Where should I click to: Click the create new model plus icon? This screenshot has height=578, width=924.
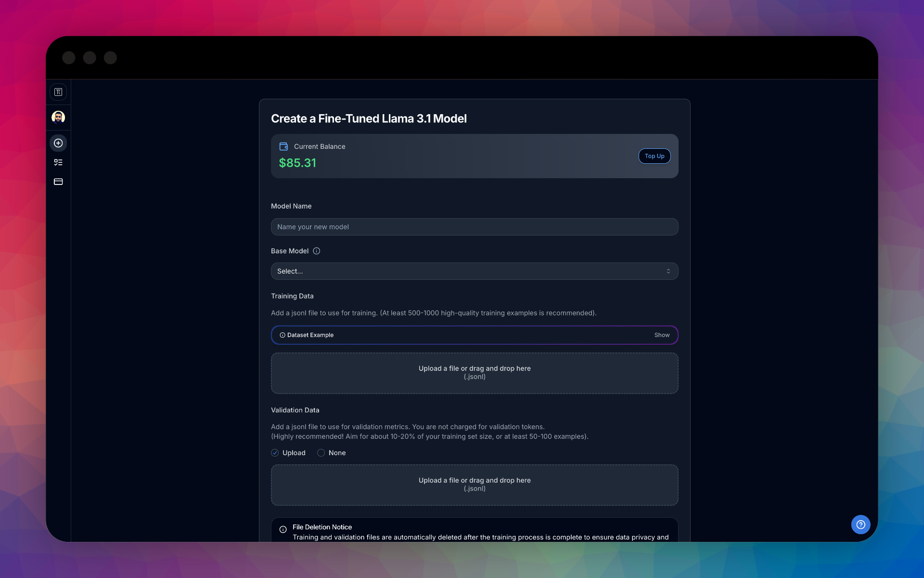pos(58,143)
